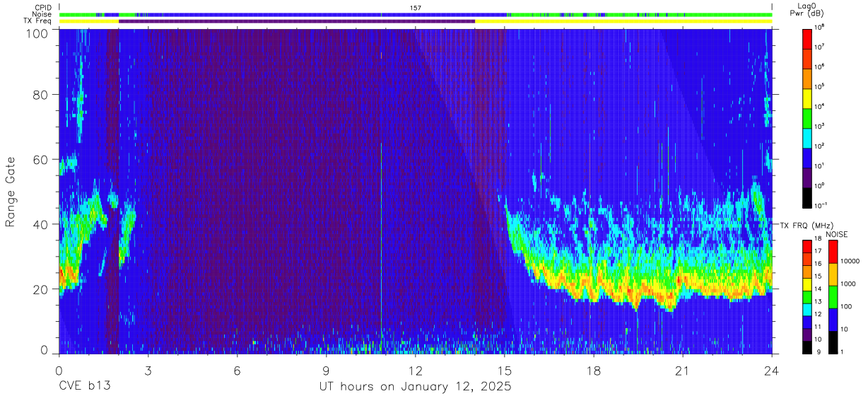Click the red top segment of power colorbar

[x=808, y=38]
